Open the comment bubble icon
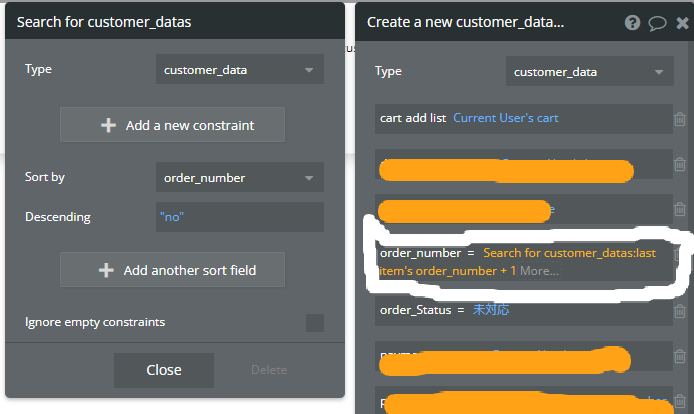The height and width of the screenshot is (414, 694). pos(657,22)
